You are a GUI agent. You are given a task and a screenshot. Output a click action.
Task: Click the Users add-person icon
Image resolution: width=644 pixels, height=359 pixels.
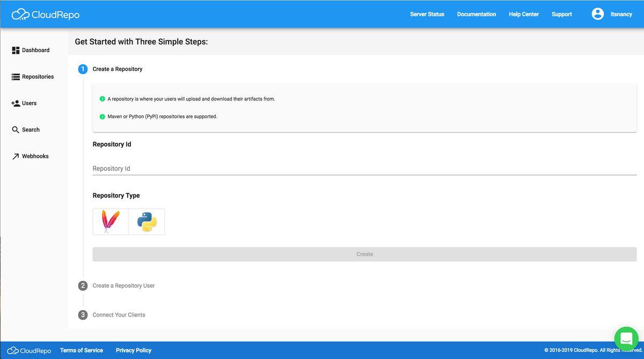(16, 103)
